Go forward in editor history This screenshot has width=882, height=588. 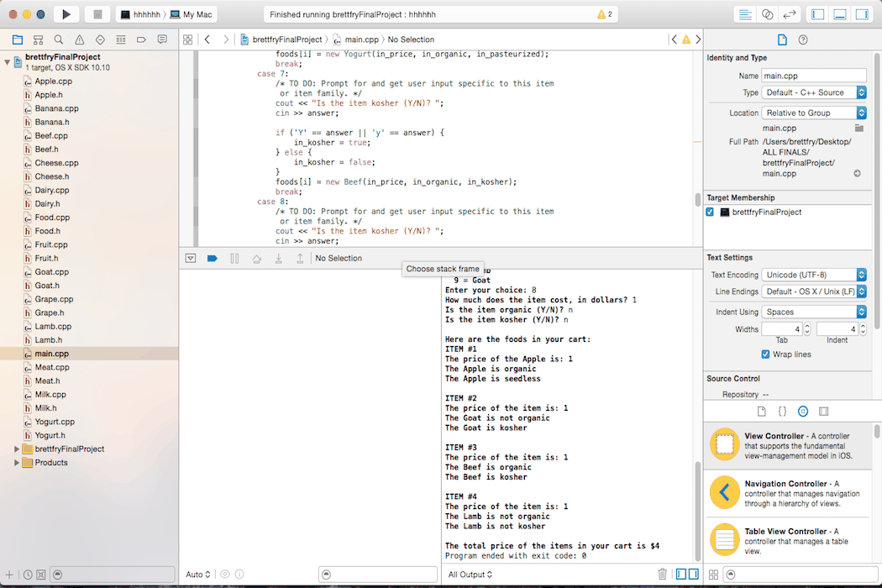226,39
